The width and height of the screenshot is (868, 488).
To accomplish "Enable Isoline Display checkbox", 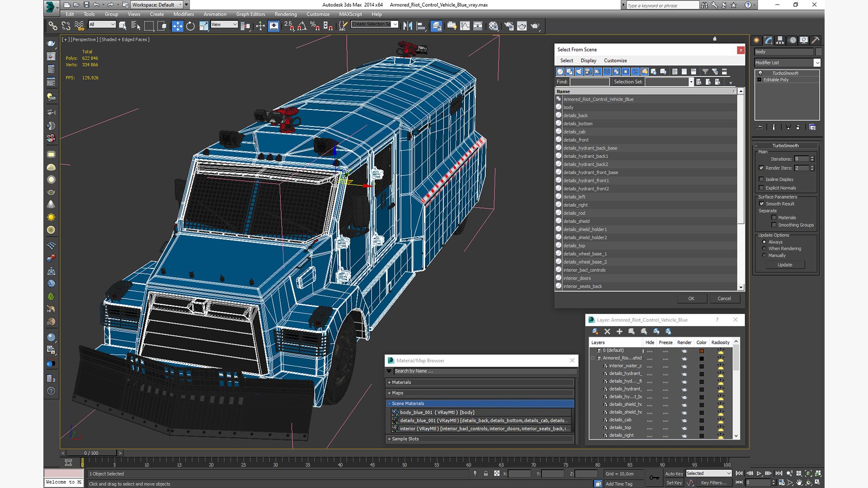I will (x=761, y=179).
